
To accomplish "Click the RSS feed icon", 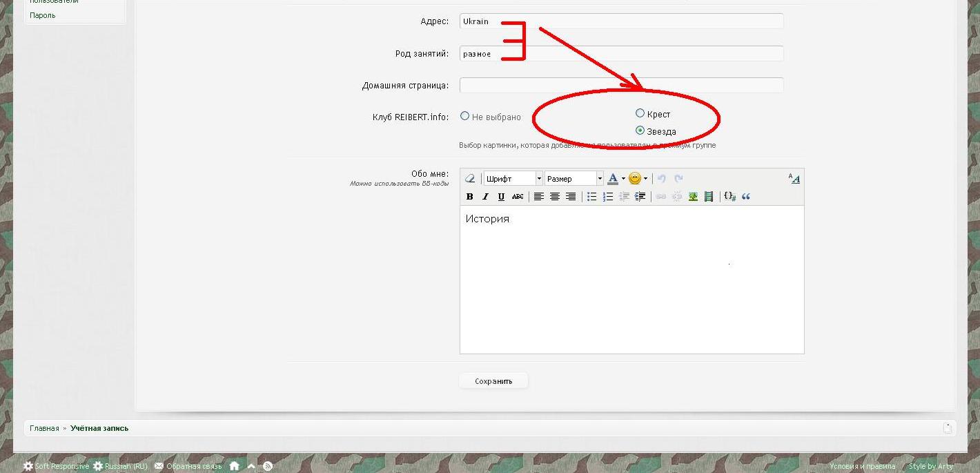I will pos(268,466).
